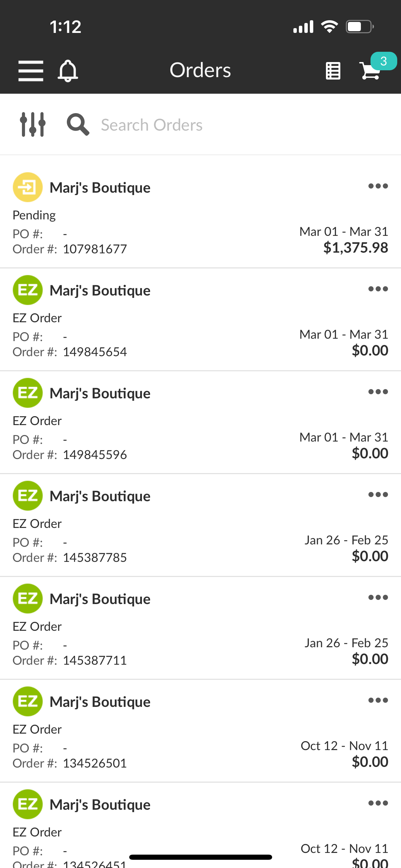401x868 pixels.
Task: Open more options for order 149845654
Action: pyautogui.click(x=378, y=289)
